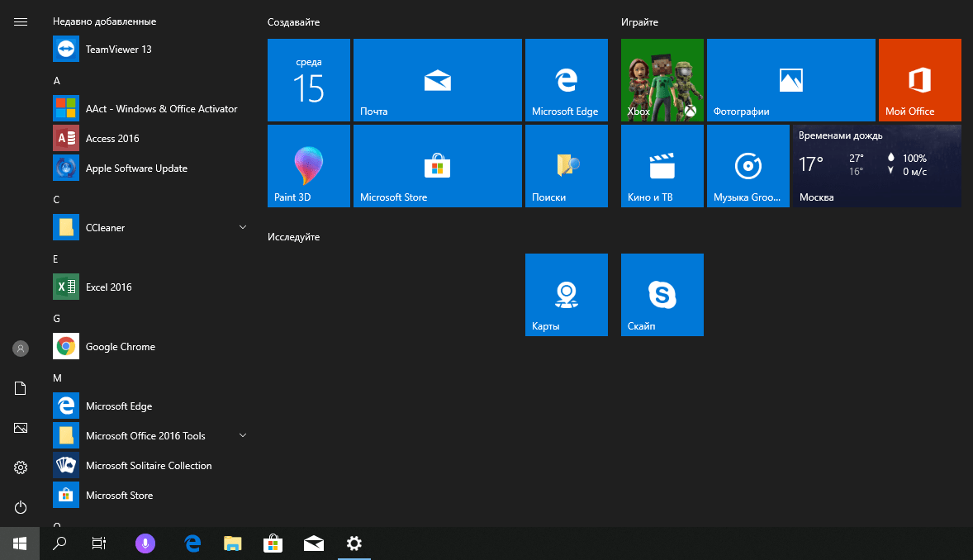Open the Москва weather tile
The height and width of the screenshot is (560, 973).
tap(877, 166)
